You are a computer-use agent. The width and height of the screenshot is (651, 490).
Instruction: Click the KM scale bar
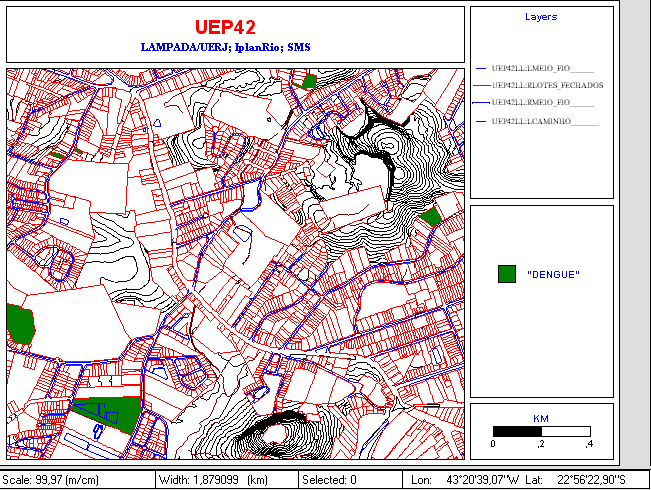pos(541,431)
